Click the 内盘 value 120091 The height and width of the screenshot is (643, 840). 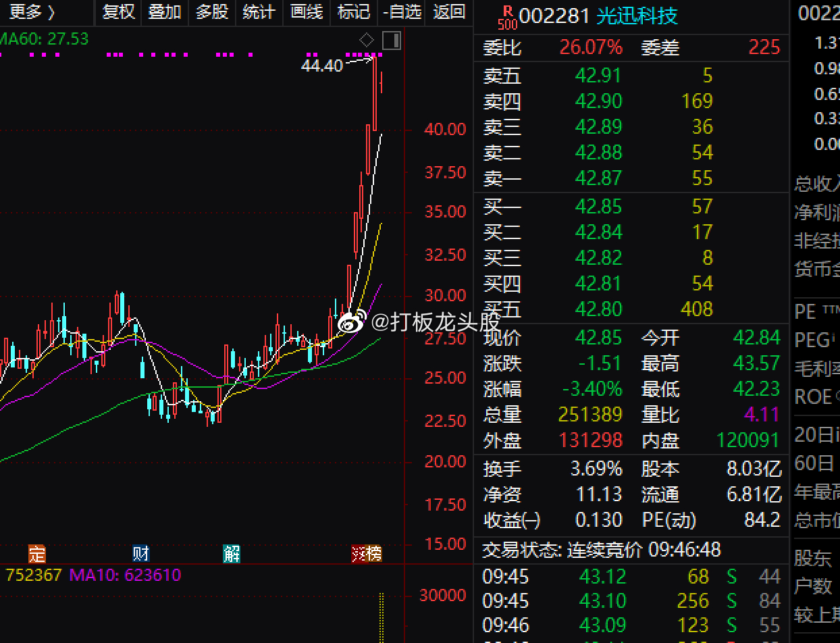(x=747, y=441)
